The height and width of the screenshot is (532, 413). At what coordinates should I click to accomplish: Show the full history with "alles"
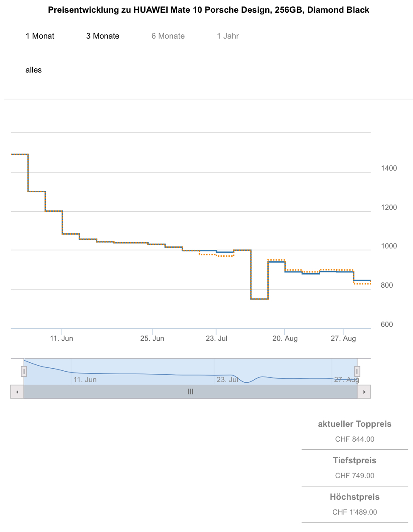(34, 70)
